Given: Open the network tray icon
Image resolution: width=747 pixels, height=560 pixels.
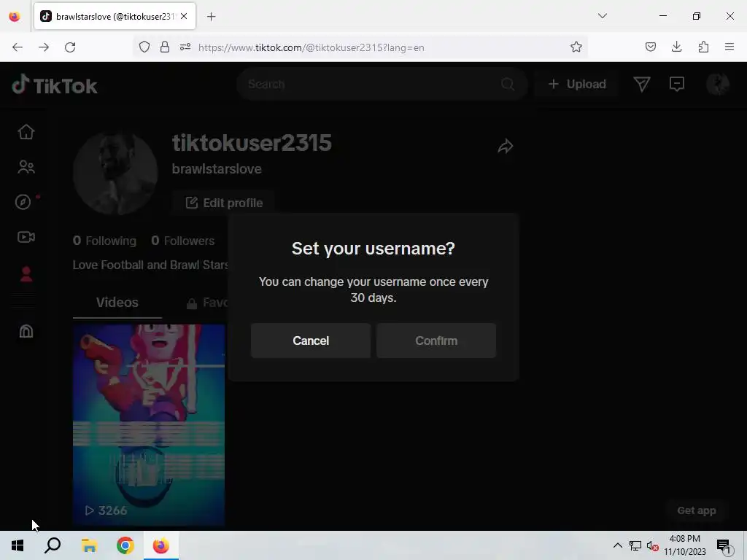Looking at the screenshot, I should click(635, 545).
